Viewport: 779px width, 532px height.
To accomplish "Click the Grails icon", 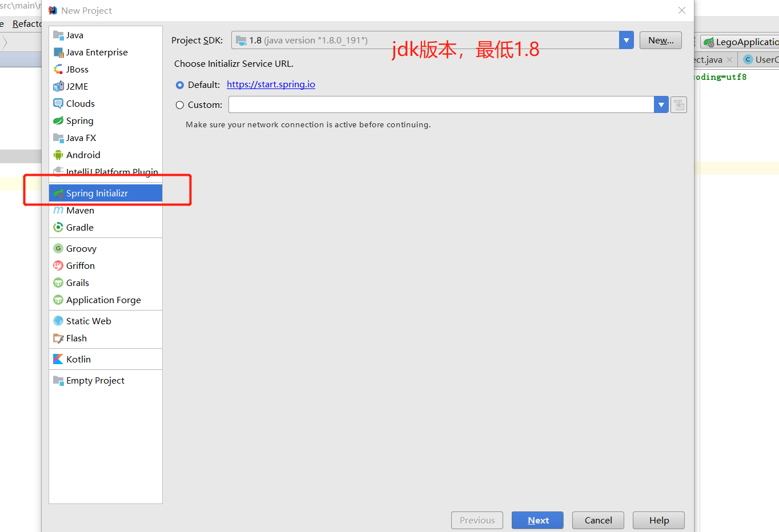I will [x=58, y=283].
